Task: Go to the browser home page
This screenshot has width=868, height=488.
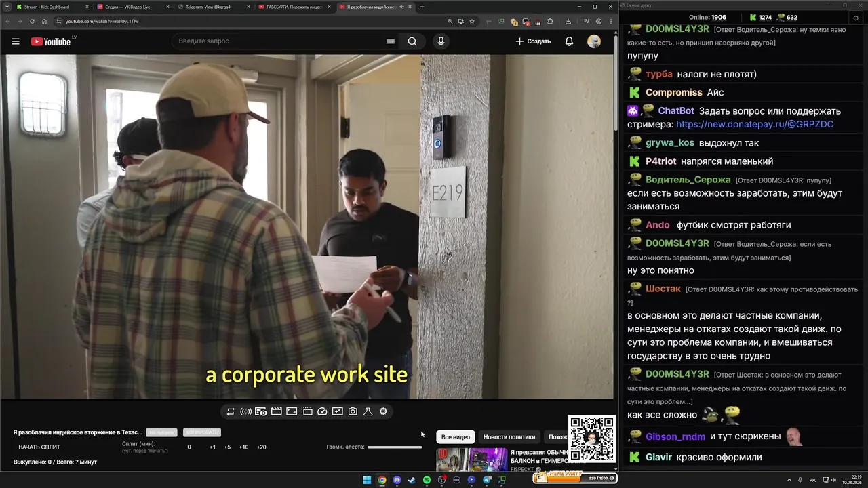Action: (x=44, y=21)
